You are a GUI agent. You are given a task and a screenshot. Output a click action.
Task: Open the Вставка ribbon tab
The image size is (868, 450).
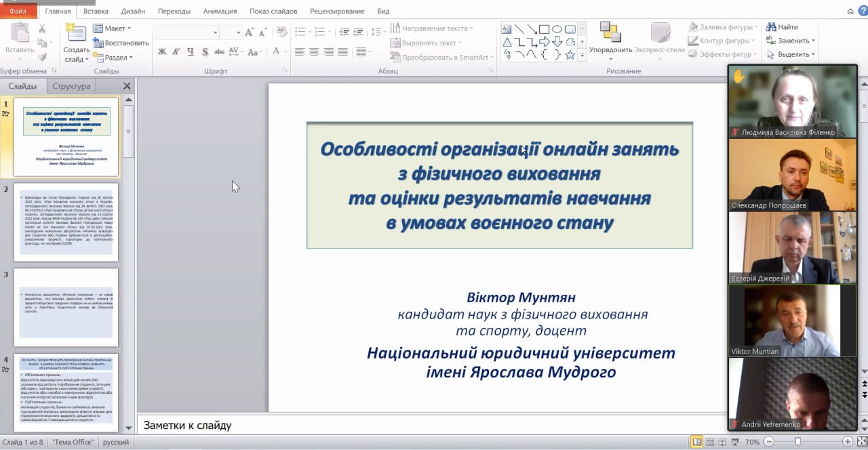coord(96,12)
